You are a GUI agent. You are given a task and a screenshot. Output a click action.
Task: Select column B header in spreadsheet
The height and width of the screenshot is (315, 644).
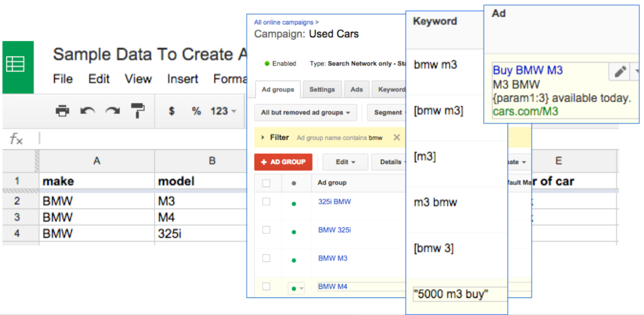click(200, 161)
